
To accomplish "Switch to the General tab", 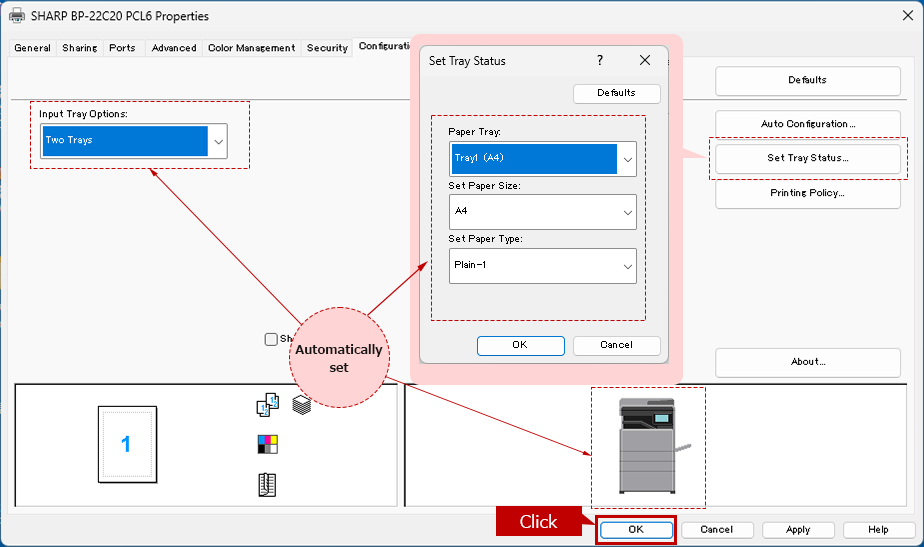I will click(x=32, y=48).
